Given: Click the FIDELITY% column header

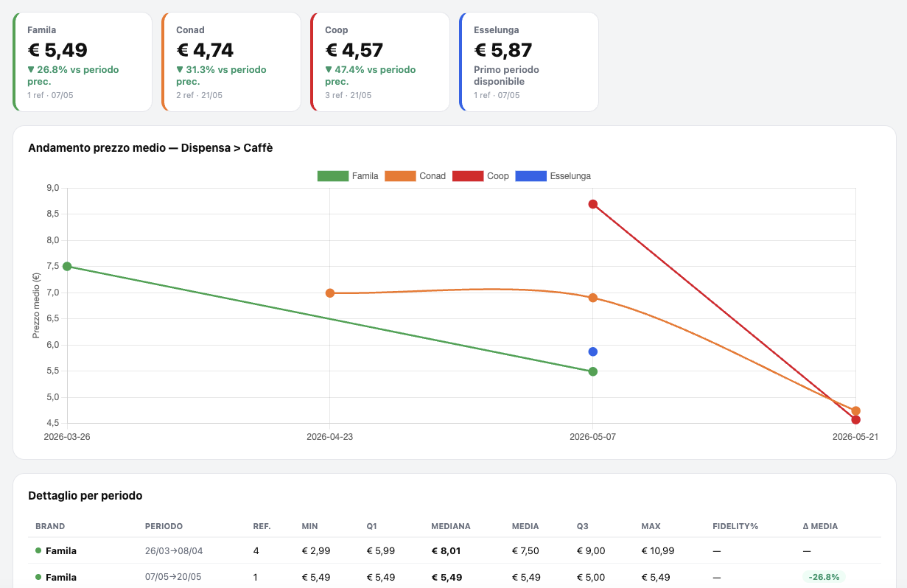Looking at the screenshot, I should pyautogui.click(x=735, y=526).
